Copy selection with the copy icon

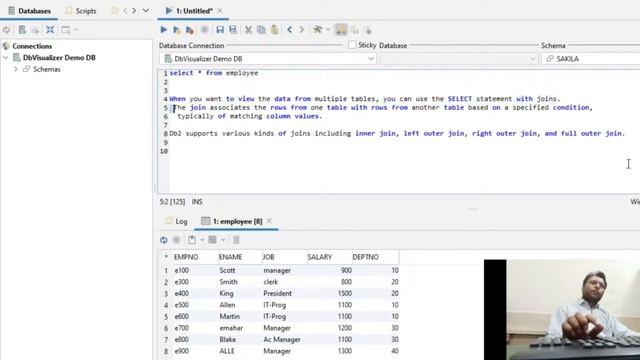click(x=261, y=30)
